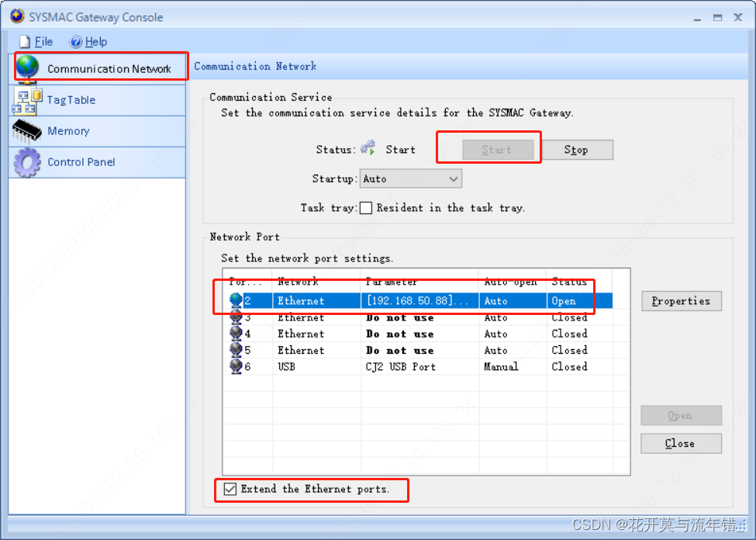Open the File menu
Viewport: 756px width, 540px height.
pos(36,42)
